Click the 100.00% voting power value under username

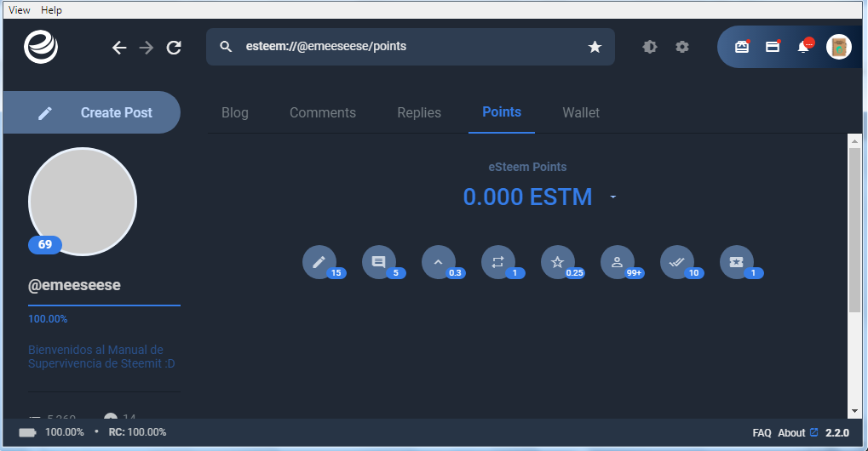click(x=48, y=319)
